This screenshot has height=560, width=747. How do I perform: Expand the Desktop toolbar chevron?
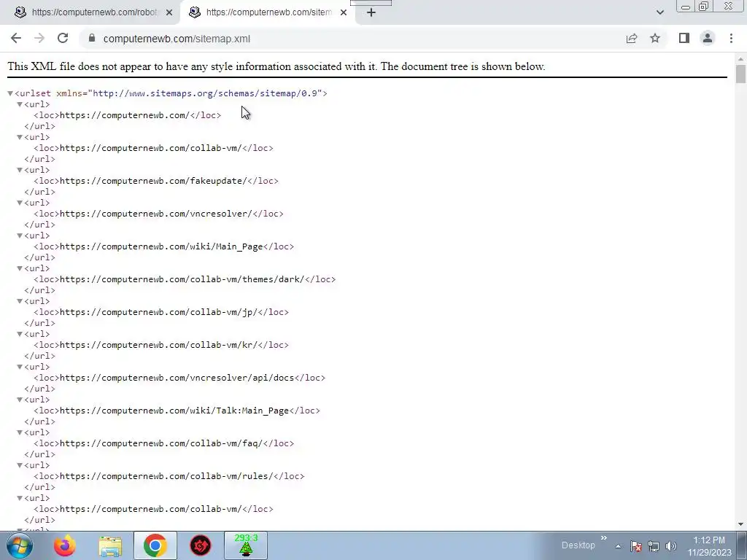click(x=604, y=538)
